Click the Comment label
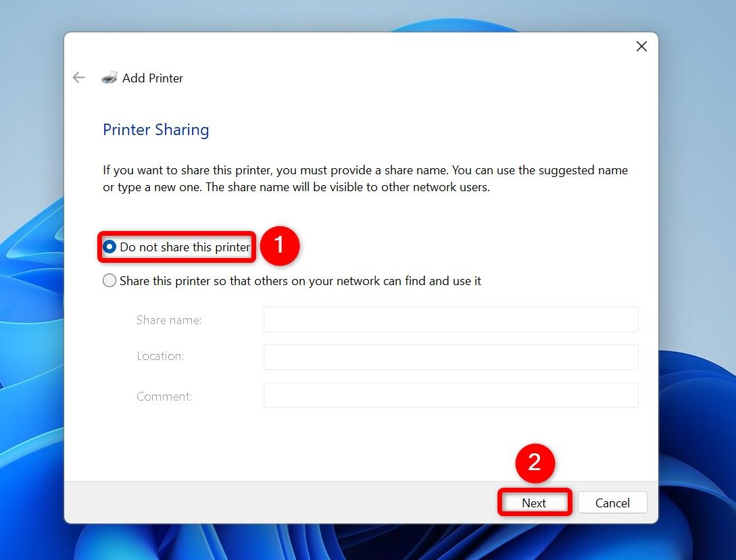Image resolution: width=736 pixels, height=560 pixels. click(x=164, y=397)
